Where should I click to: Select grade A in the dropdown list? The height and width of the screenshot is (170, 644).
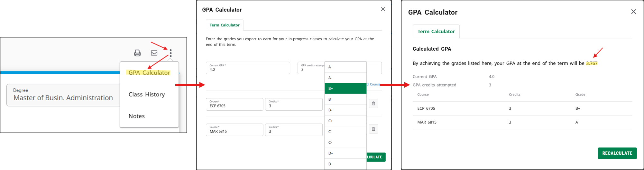pyautogui.click(x=345, y=67)
